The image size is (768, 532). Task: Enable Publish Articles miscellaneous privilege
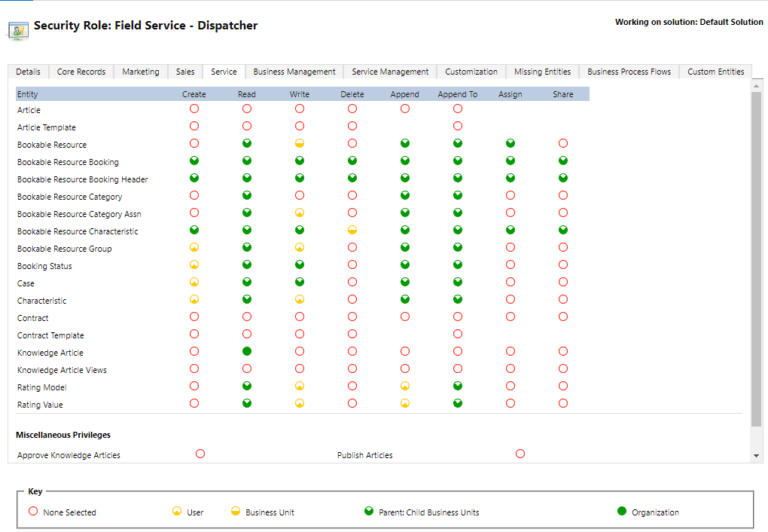(x=520, y=454)
